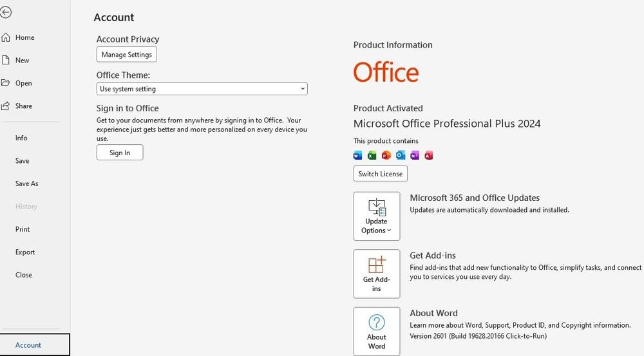Expand the Update Options dropdown
This screenshot has width=644, height=356.
tap(377, 216)
